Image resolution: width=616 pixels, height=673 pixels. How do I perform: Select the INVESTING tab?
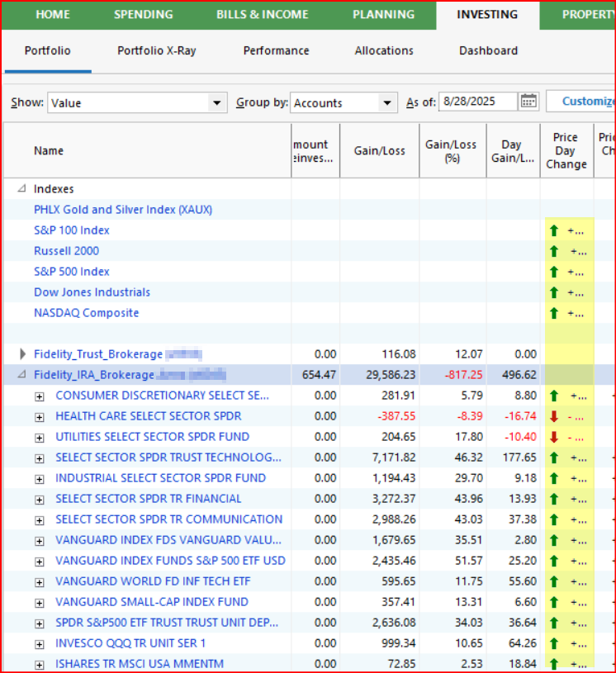point(487,15)
